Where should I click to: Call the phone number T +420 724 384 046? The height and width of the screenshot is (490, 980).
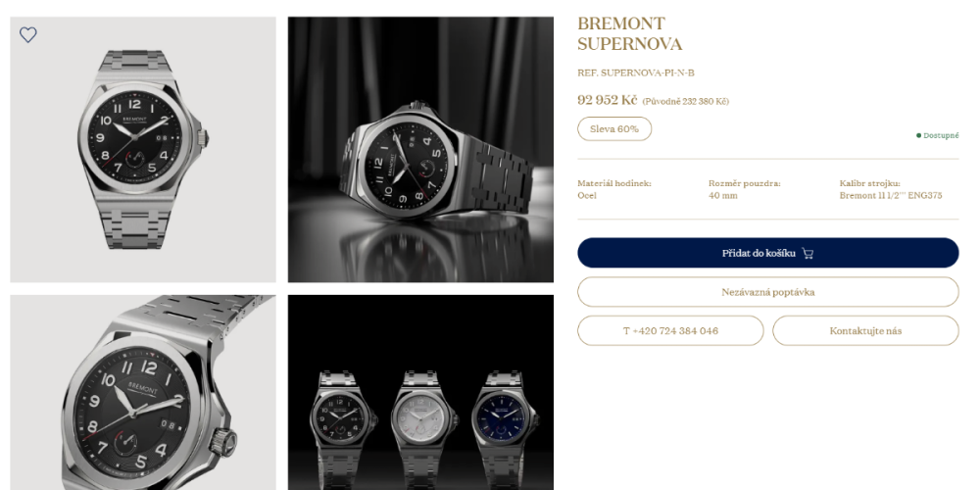click(x=670, y=330)
